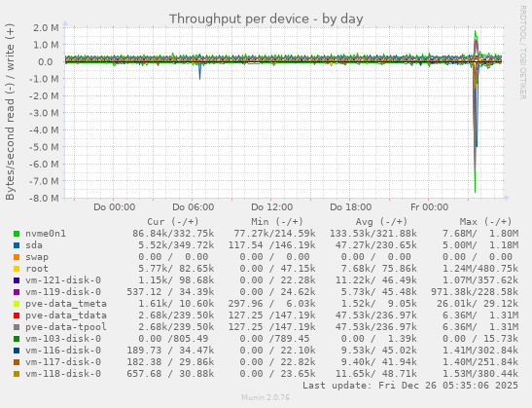Click the Avg (-/+) column header
This screenshot has width=532, height=408.
[381, 222]
